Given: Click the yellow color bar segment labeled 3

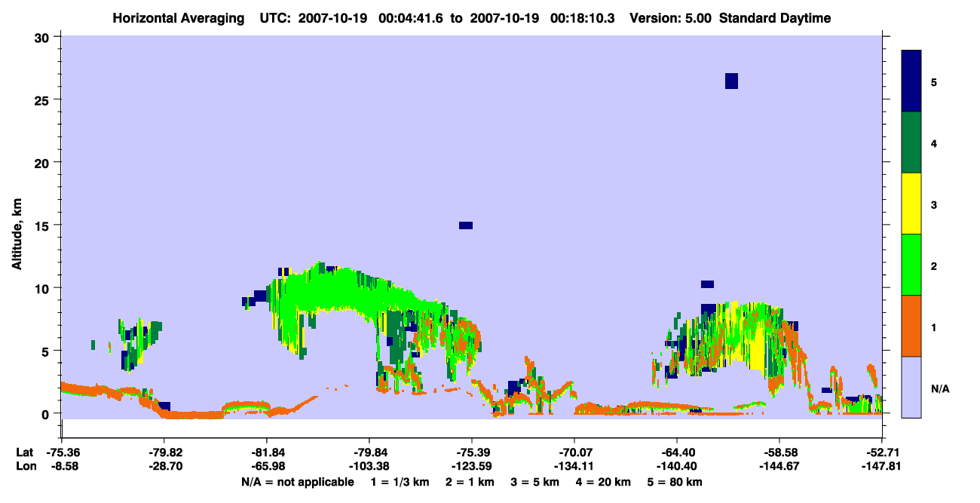Looking at the screenshot, I should click(x=911, y=204).
